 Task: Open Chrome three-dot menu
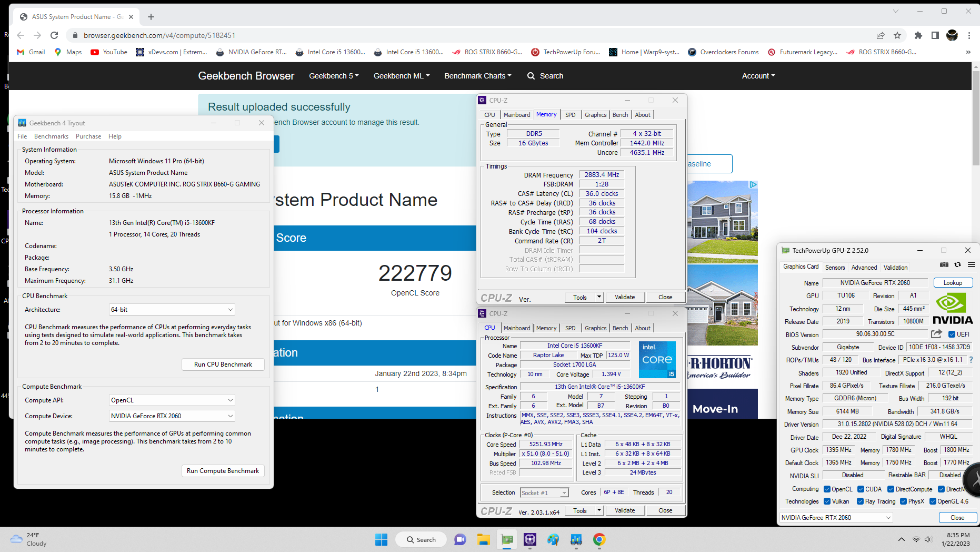pos(969,35)
